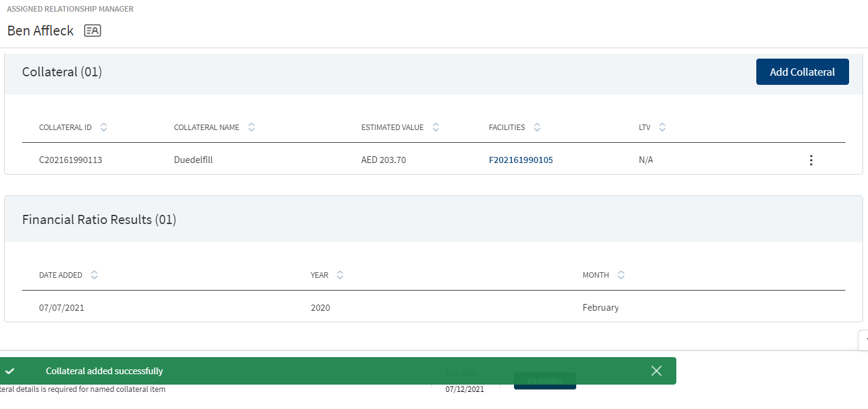The width and height of the screenshot is (868, 409).
Task: Sort by Date Added column
Action: (94, 275)
